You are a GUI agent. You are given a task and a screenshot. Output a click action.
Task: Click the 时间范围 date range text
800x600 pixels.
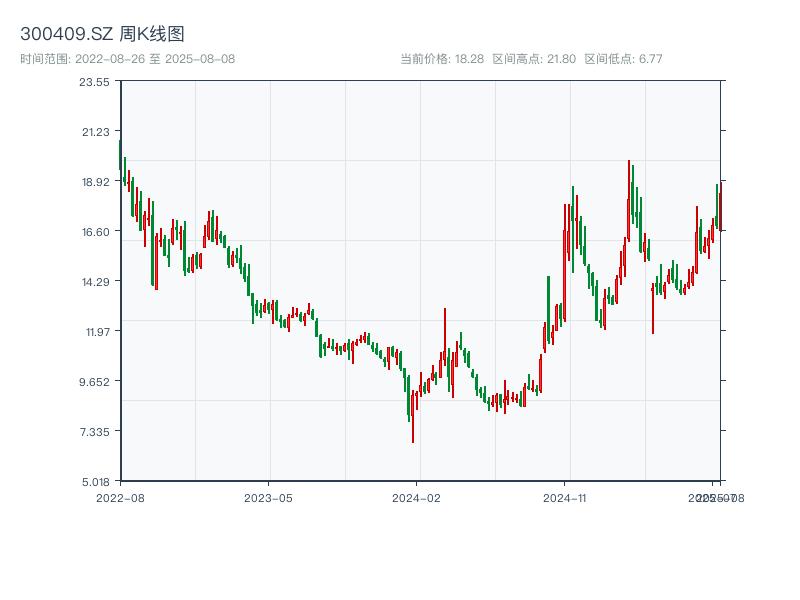127,59
